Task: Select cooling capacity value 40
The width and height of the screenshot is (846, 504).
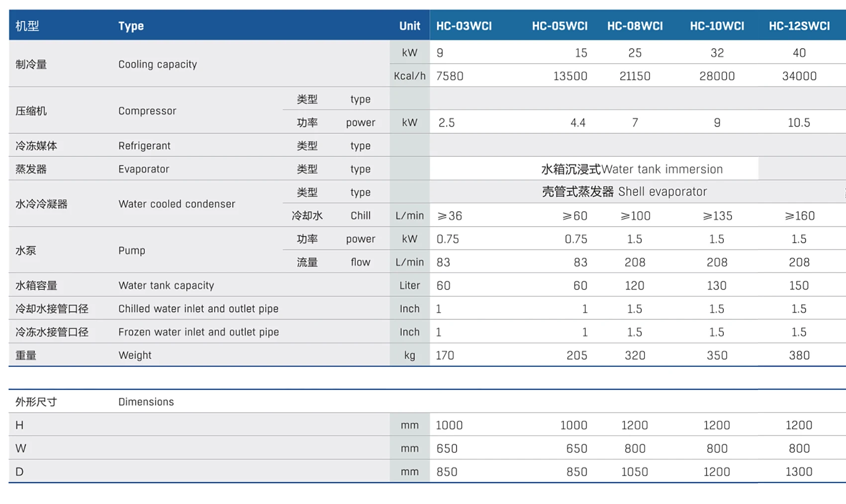Action: (799, 53)
